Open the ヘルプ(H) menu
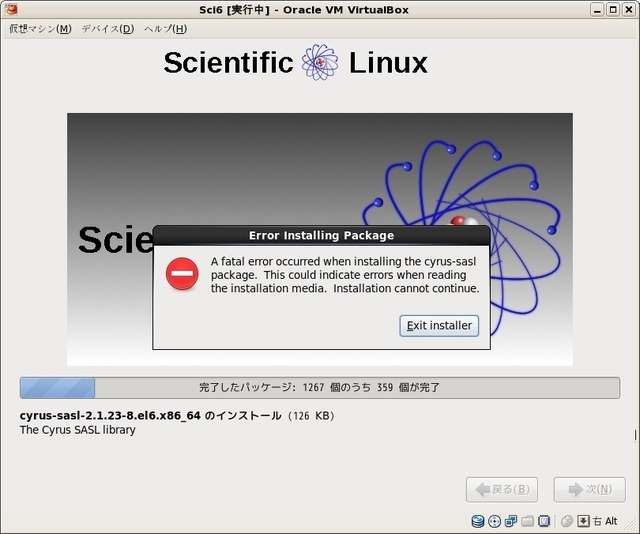 [165, 29]
